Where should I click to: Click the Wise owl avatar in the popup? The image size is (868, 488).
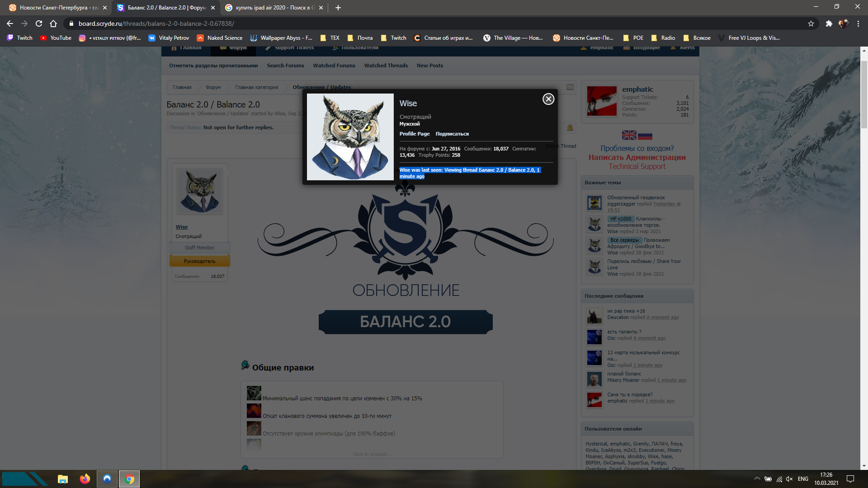pos(350,137)
